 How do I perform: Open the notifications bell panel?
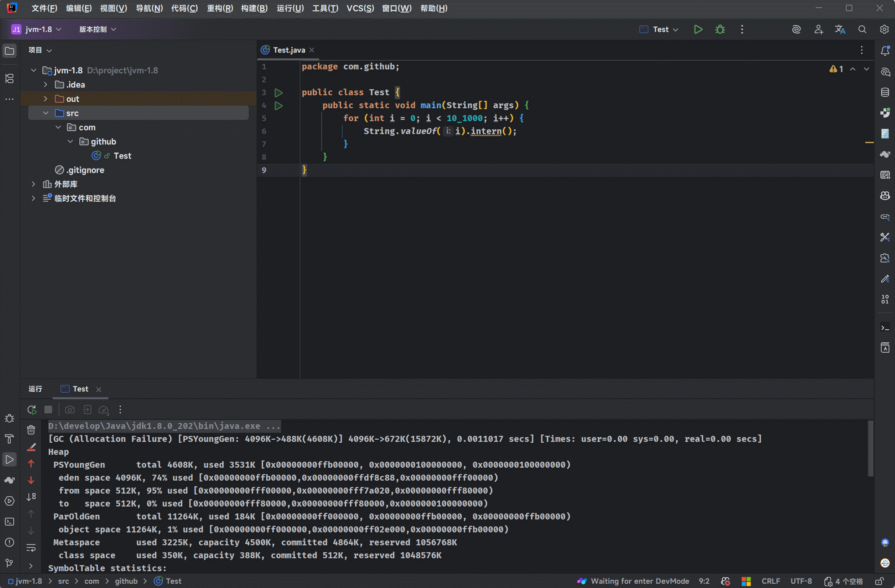click(885, 51)
